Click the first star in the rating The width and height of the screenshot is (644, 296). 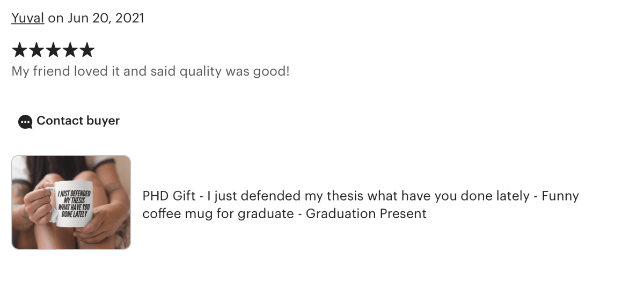(x=19, y=50)
